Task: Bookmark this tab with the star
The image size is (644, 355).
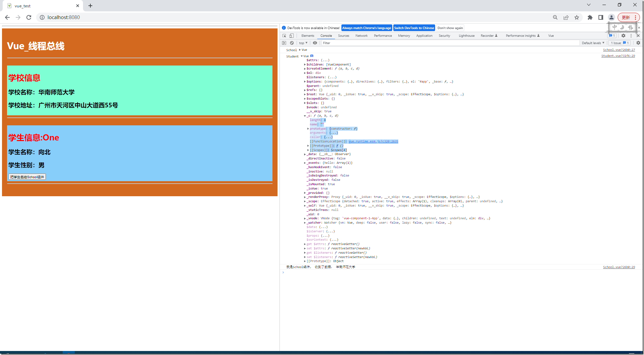Action: click(577, 17)
